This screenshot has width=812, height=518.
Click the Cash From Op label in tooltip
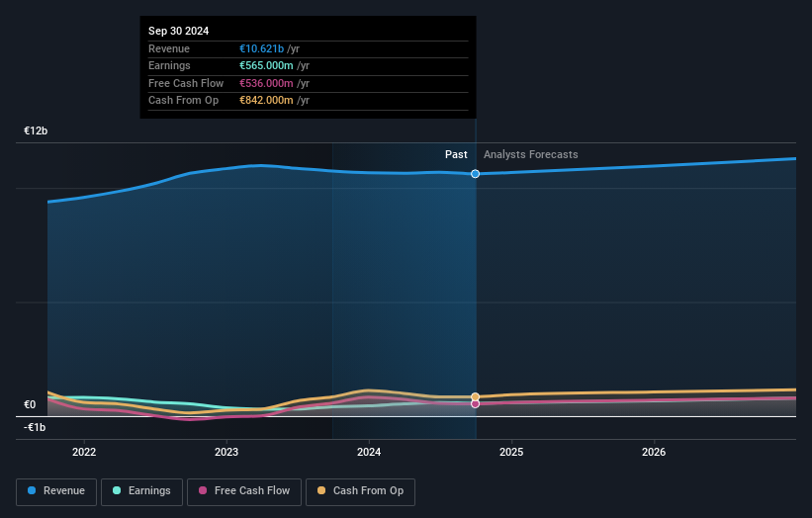183,101
